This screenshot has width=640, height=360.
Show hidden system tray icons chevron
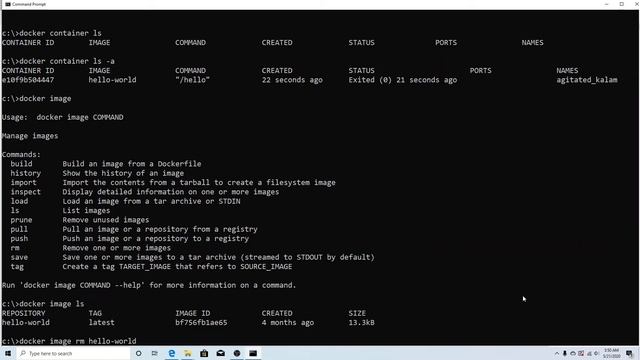point(557,353)
